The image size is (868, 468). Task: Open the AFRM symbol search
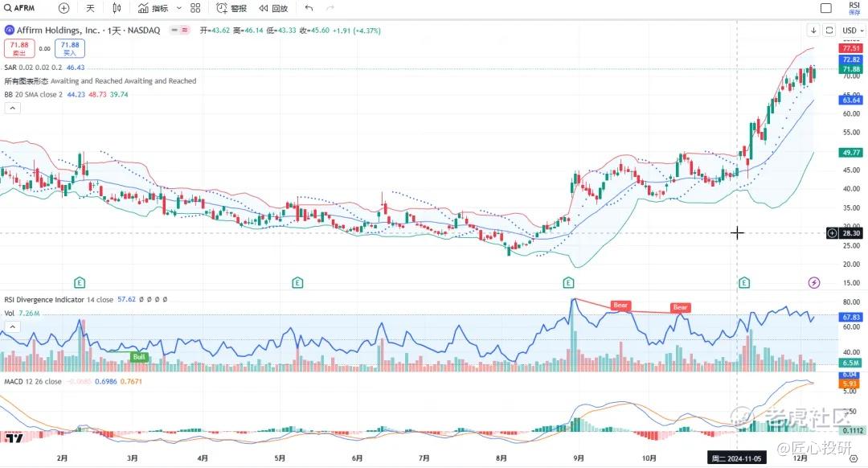point(19,8)
